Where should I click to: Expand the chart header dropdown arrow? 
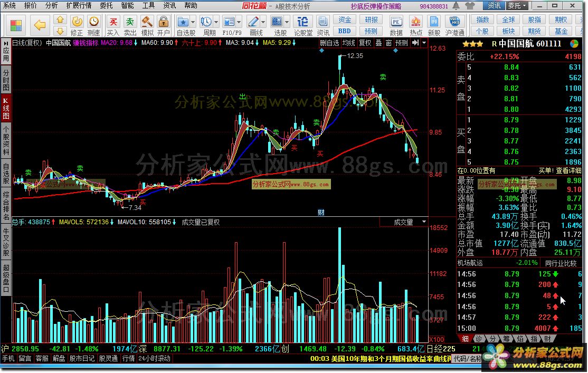(x=424, y=43)
